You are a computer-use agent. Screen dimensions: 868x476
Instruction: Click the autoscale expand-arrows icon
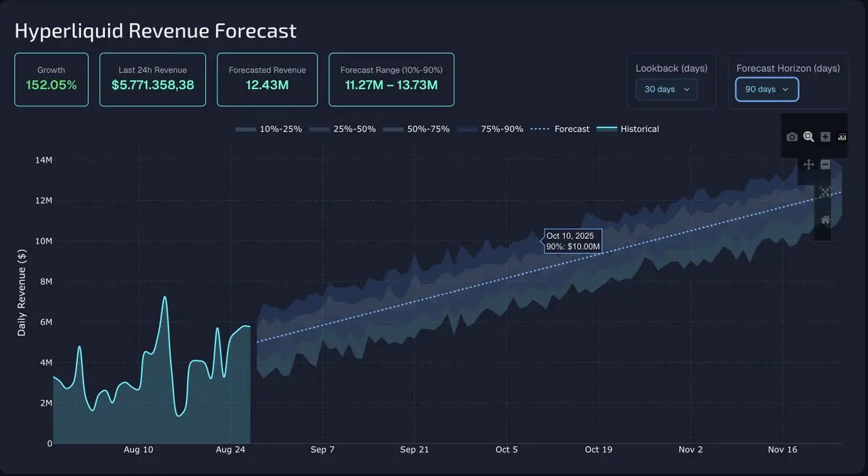click(825, 192)
